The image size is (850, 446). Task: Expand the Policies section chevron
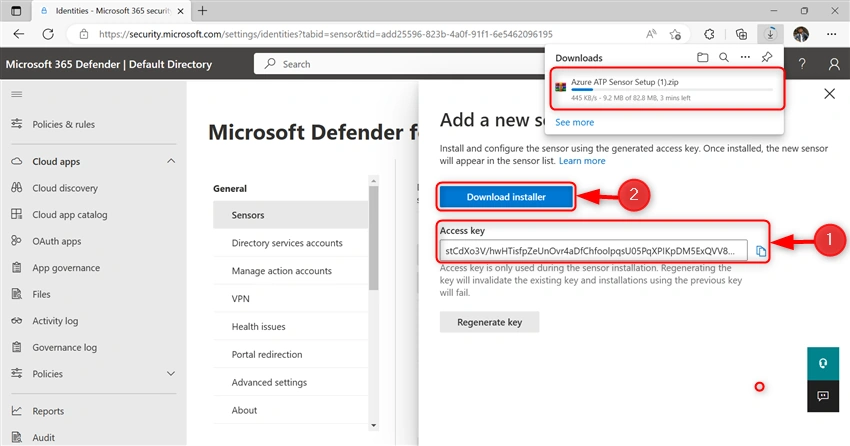171,374
